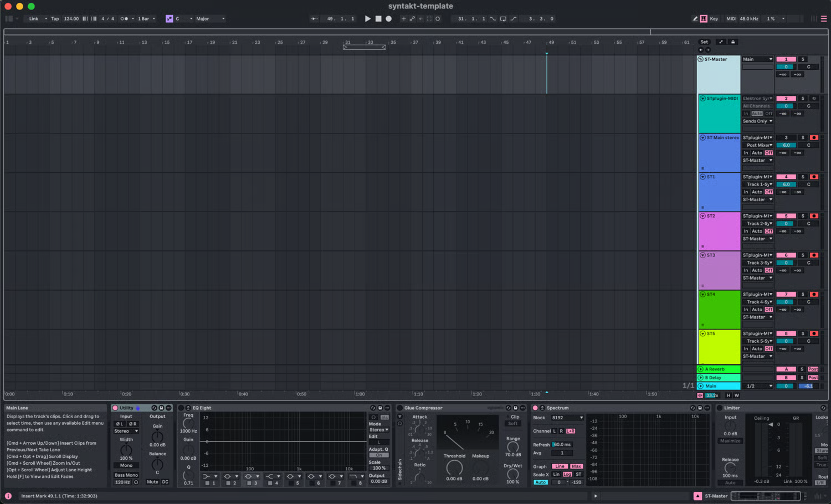831x504 pixels.
Task: Click the Optimize Arrangement Width W button
Action: [x=737, y=395]
